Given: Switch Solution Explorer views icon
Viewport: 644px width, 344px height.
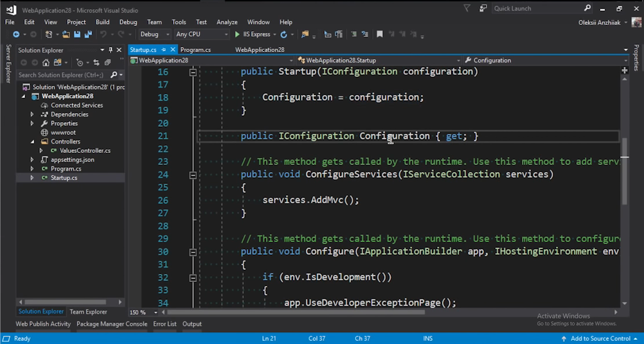Looking at the screenshot, I should (57, 63).
